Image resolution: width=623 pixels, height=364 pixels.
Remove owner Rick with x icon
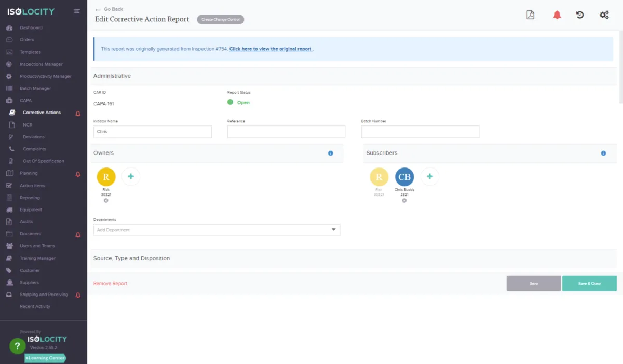[x=106, y=200]
